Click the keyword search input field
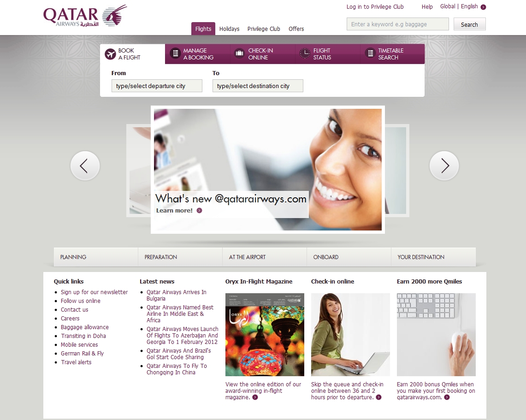Image resolution: width=526 pixels, height=420 pixels. tap(397, 24)
